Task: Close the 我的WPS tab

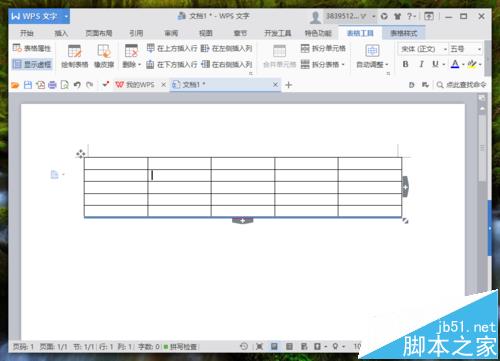Action: 163,85
